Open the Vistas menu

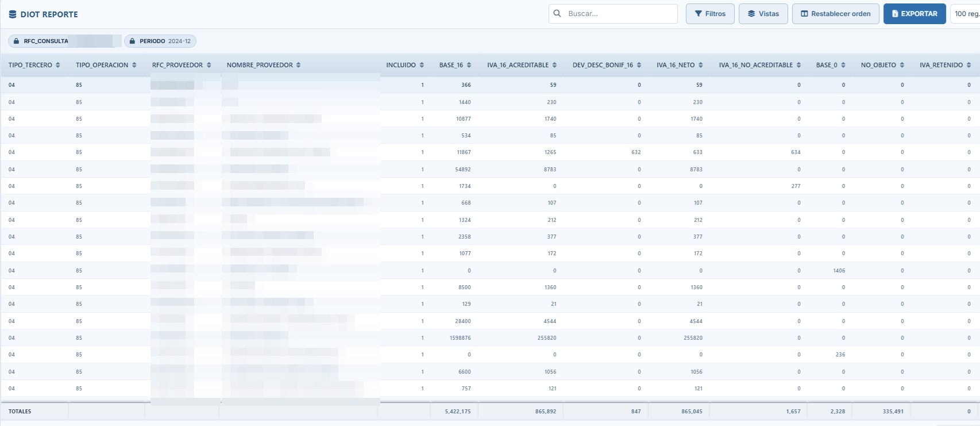click(x=763, y=14)
